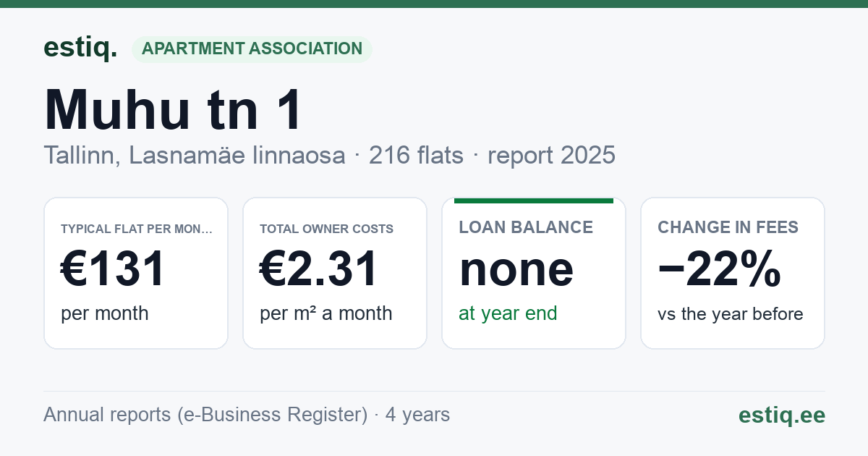
Task: Open the estiq.ee link
Action: pyautogui.click(x=781, y=415)
